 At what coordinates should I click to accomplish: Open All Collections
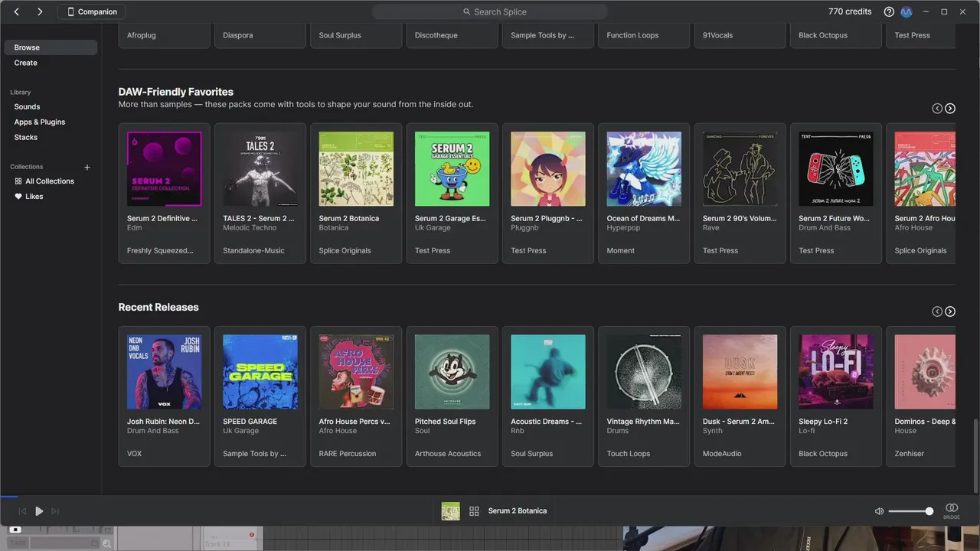tap(50, 181)
